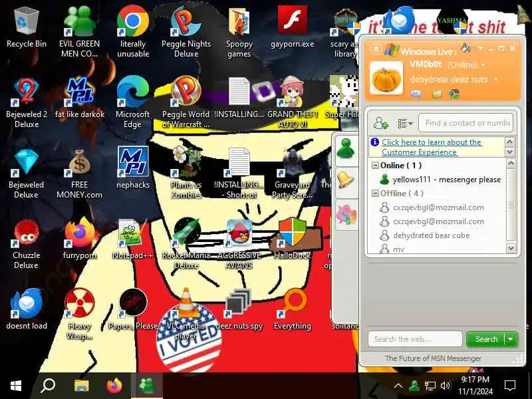This screenshot has height=399, width=532.
Task: Open the dropdown arrow beside the Search button
Action: [511, 339]
